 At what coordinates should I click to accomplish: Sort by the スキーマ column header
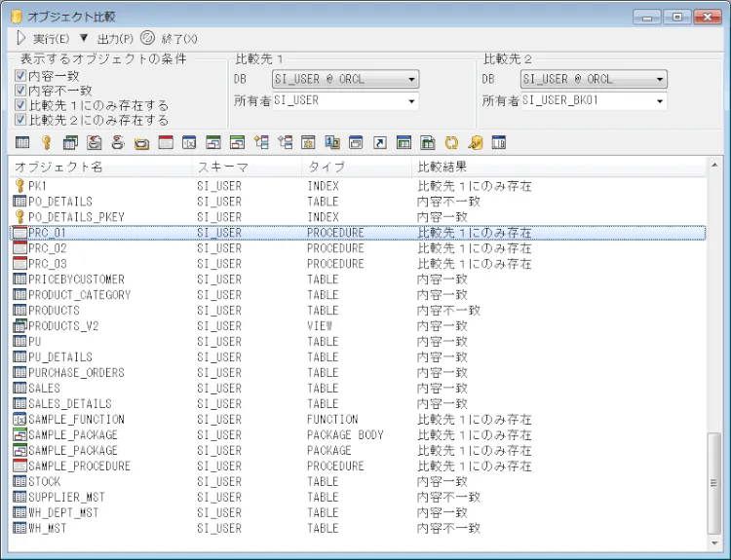tap(248, 167)
